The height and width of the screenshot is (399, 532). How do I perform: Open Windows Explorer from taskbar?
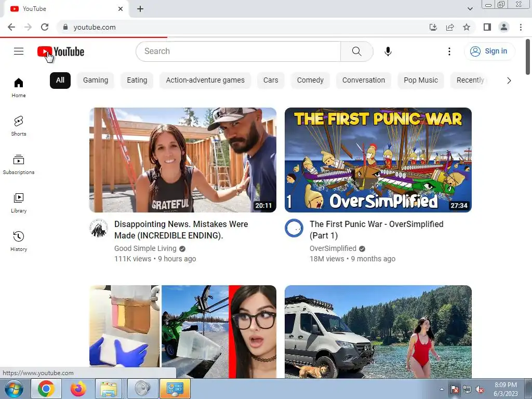pyautogui.click(x=109, y=389)
